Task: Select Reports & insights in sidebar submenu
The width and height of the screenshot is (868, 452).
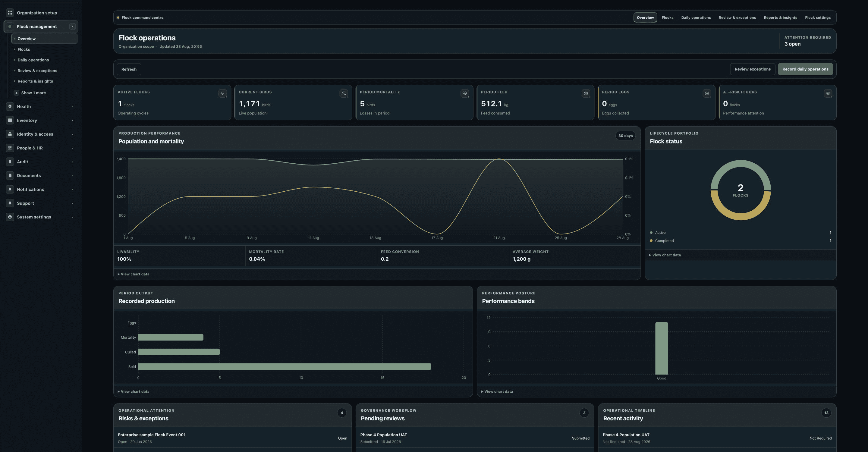Action: [44, 81]
